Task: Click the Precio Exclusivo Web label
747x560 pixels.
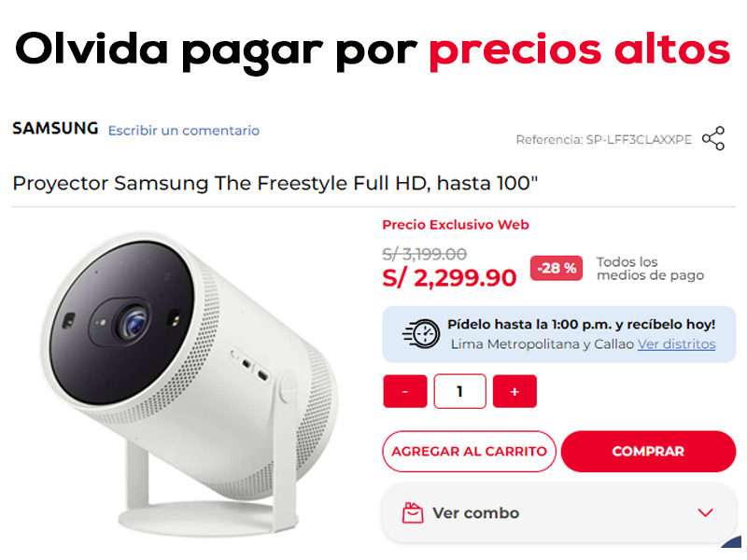Action: [x=456, y=225]
